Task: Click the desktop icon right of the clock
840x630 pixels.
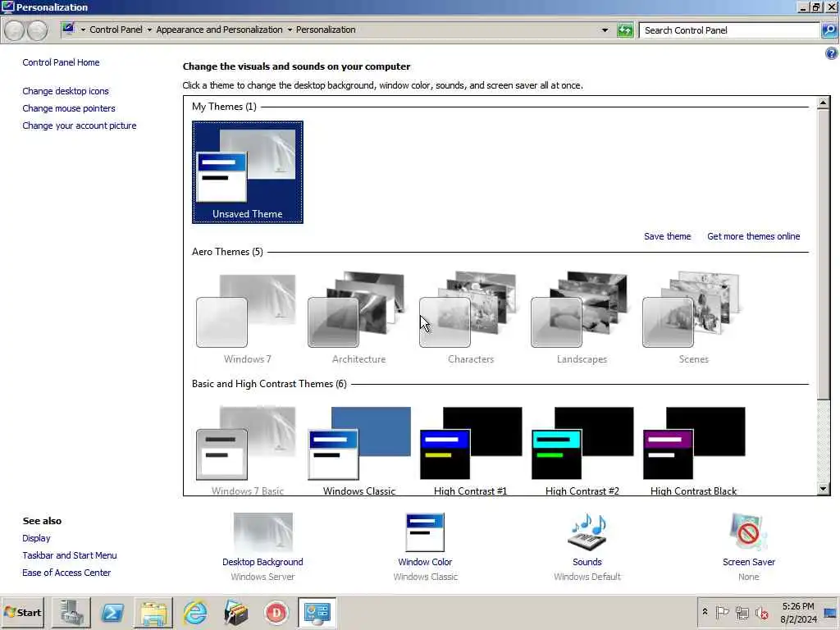Action: pos(830,613)
